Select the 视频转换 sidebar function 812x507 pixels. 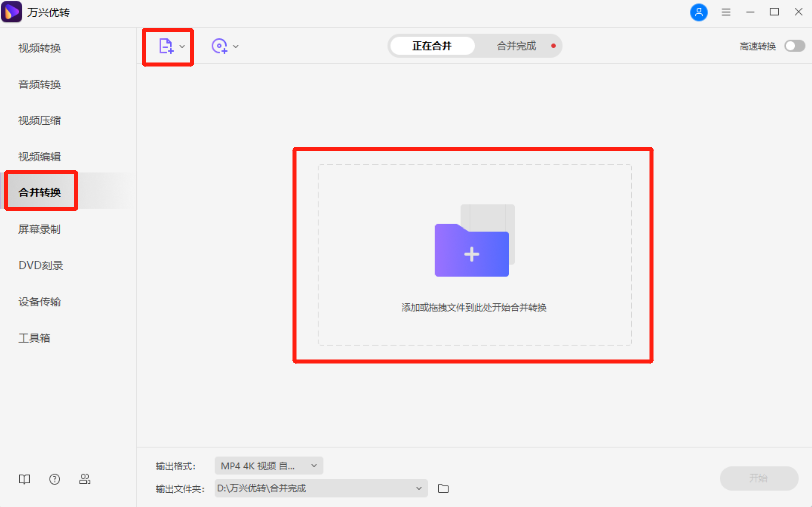39,48
